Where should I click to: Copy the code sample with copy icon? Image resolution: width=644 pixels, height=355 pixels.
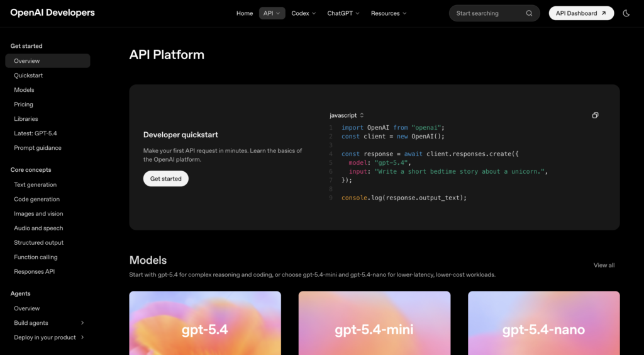point(595,115)
